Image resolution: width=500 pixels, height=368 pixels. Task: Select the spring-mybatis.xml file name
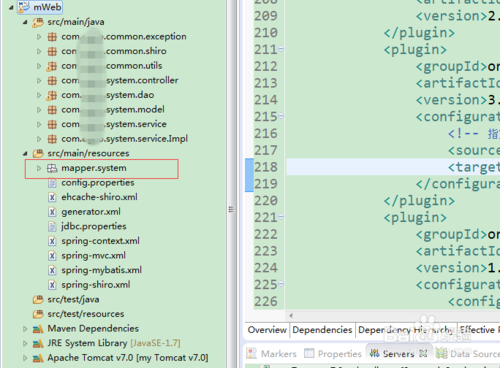[101, 270]
